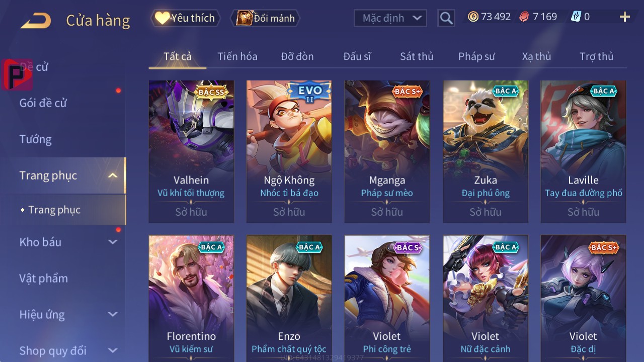This screenshot has width=644, height=362.
Task: Switch to the Tiến hóa tab
Action: [237, 56]
